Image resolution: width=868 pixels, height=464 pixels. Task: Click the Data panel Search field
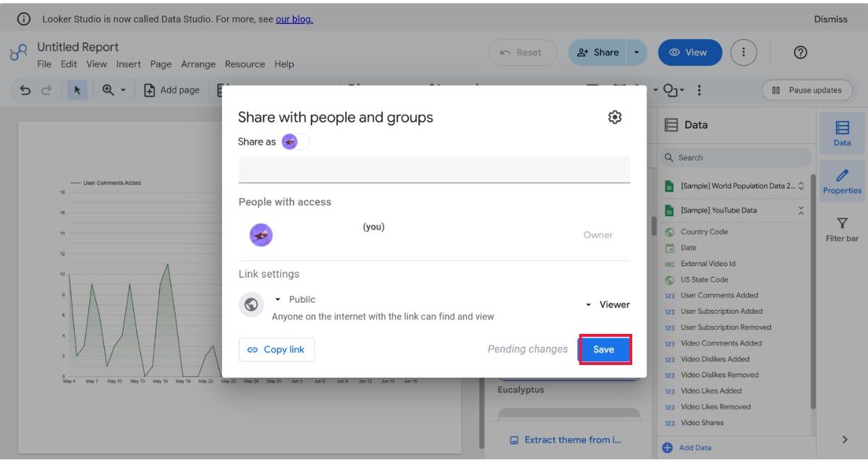coord(734,158)
